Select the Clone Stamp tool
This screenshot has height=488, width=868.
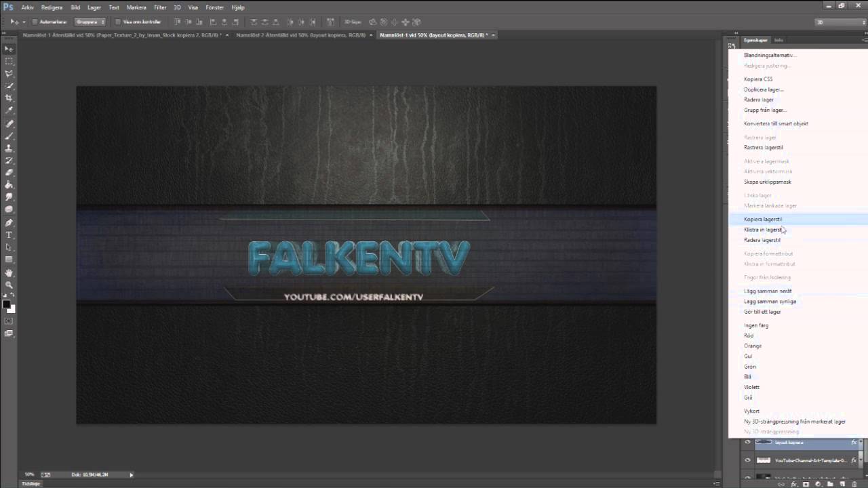click(9, 148)
